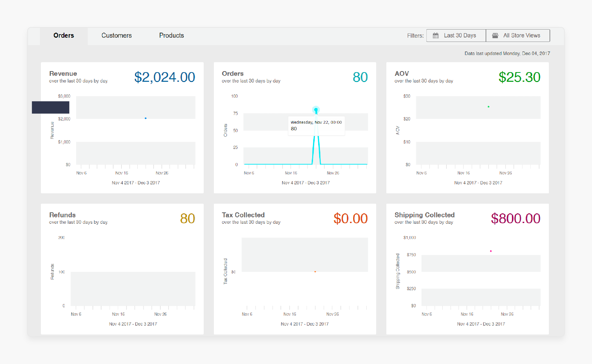The width and height of the screenshot is (592, 364).
Task: Click the Refunds total of 80
Action: pyautogui.click(x=188, y=218)
